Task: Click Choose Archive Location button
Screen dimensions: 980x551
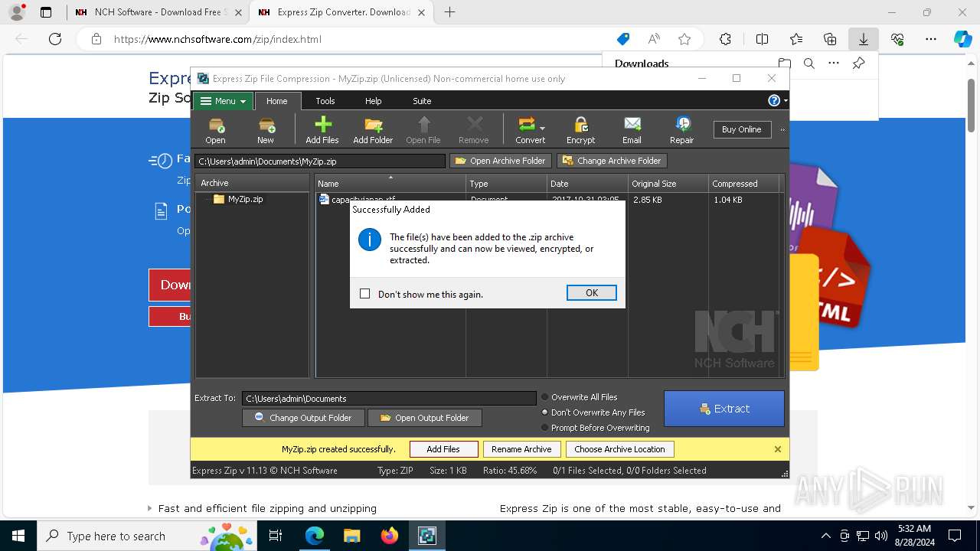Action: pos(619,449)
